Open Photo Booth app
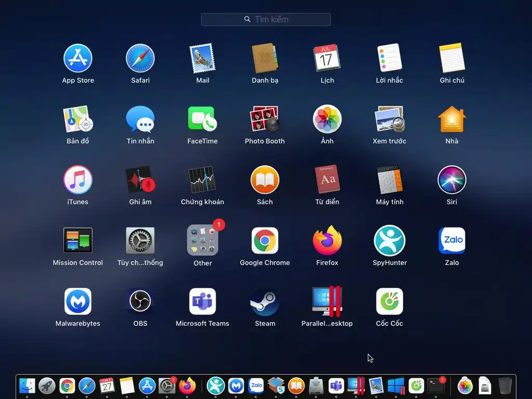The image size is (532, 399). (264, 119)
